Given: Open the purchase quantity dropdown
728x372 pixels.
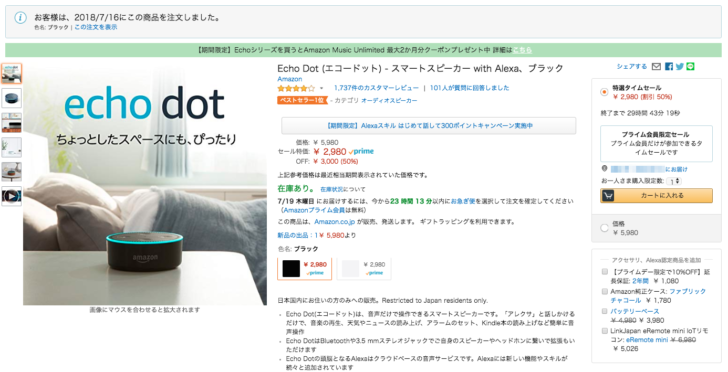Looking at the screenshot, I should tap(674, 181).
